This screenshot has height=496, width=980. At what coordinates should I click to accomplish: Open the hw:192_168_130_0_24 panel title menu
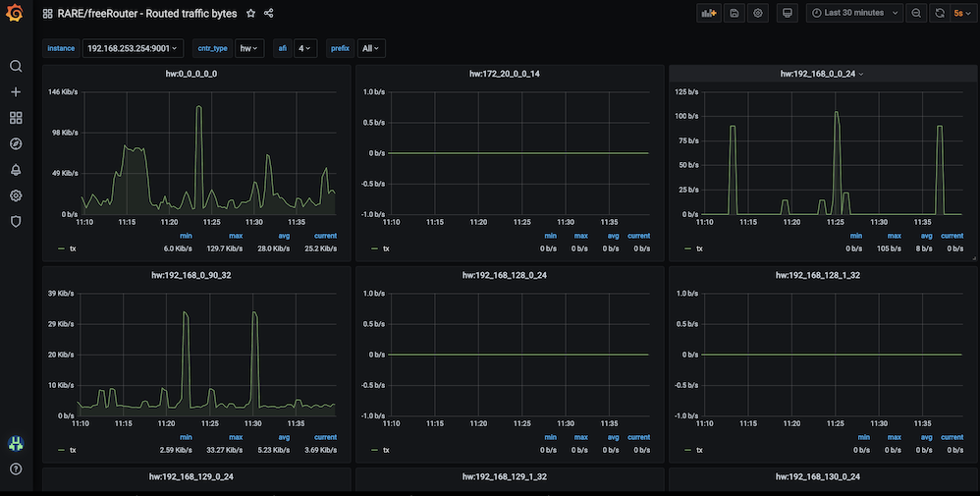coord(818,476)
